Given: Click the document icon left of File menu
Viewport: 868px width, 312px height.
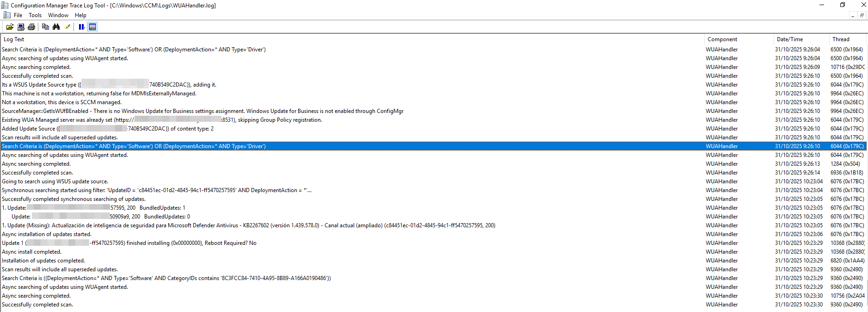Looking at the screenshot, I should point(6,15).
